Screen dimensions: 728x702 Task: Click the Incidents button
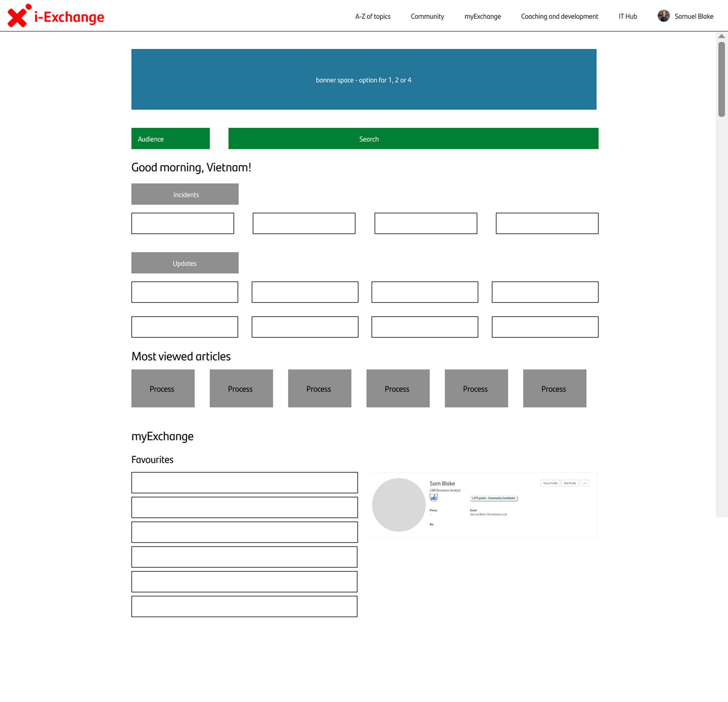click(x=185, y=194)
